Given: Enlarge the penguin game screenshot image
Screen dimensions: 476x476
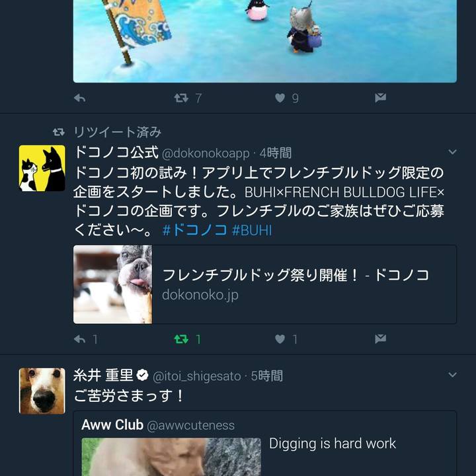Looking at the screenshot, I should pos(265,41).
